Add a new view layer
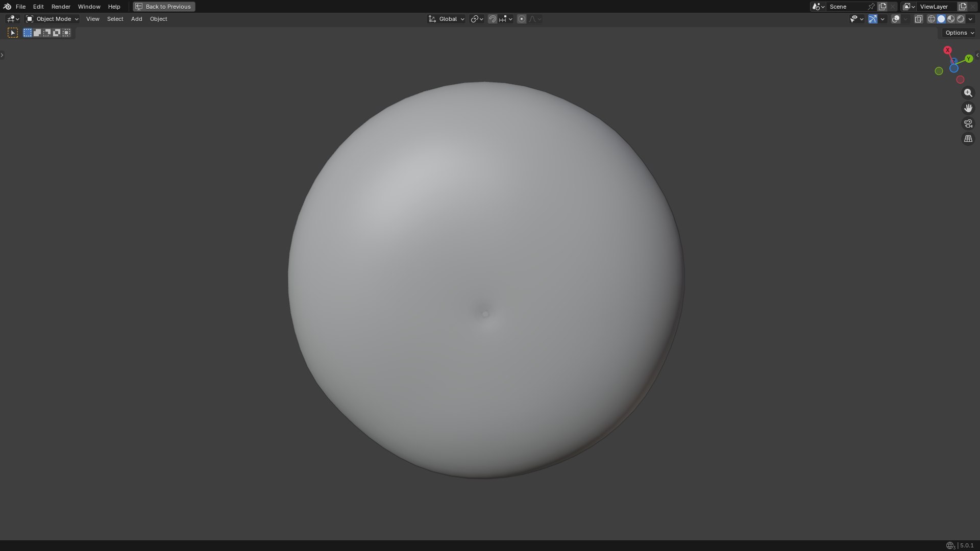The height and width of the screenshot is (551, 980). click(x=963, y=7)
